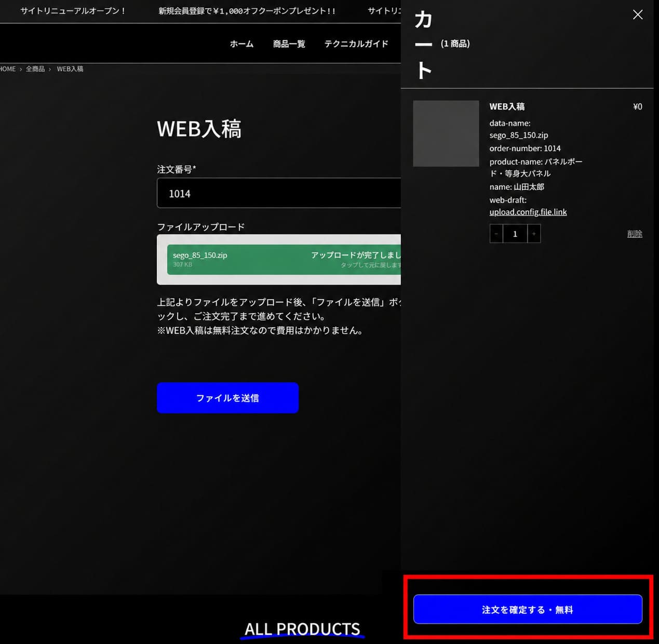Open 全商品 in the breadcrumb
The width and height of the screenshot is (659, 644).
(35, 69)
